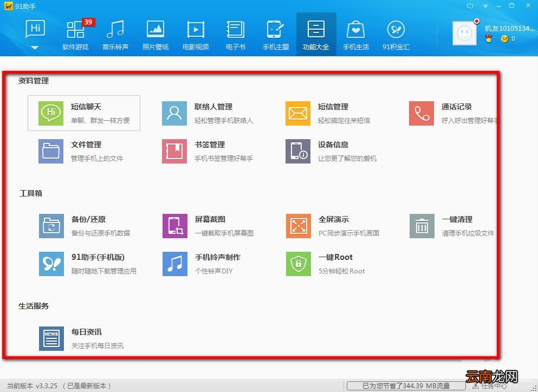Click description 轻松管理手机联络人

coord(224,120)
